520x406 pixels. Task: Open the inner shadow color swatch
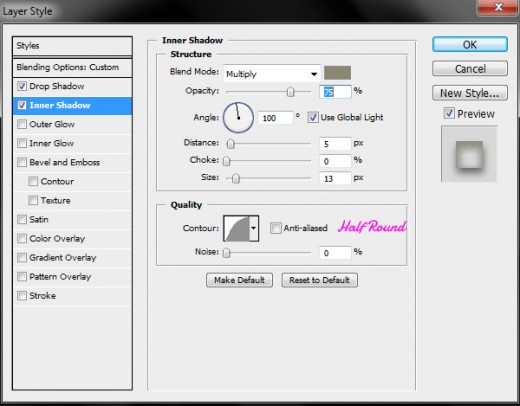pos(337,73)
